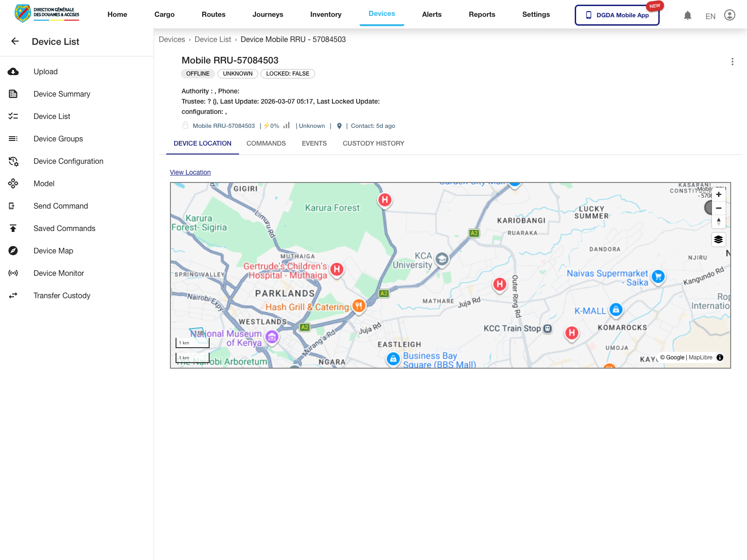This screenshot has height=560, width=747.
Task: Open the Device Map sidebar icon
Action: coord(13,251)
